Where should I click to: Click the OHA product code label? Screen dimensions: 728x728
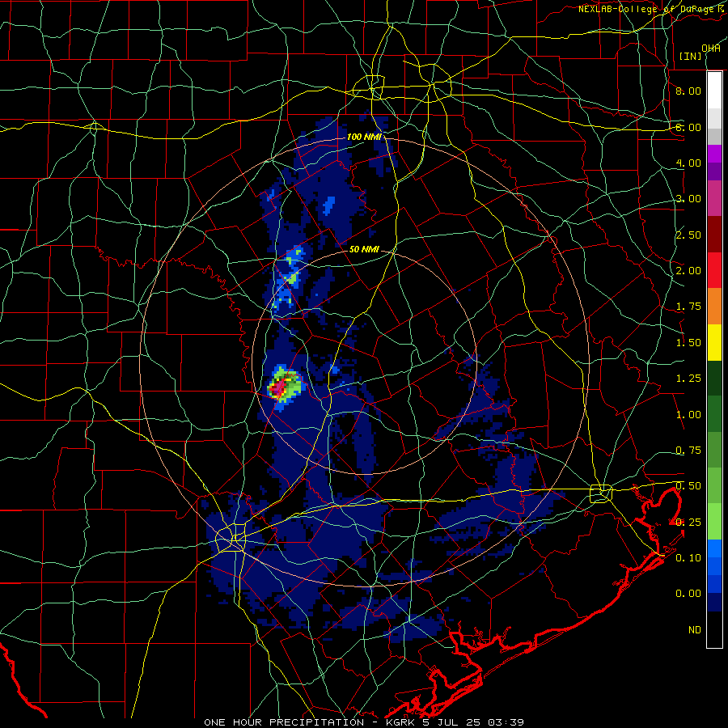(711, 48)
